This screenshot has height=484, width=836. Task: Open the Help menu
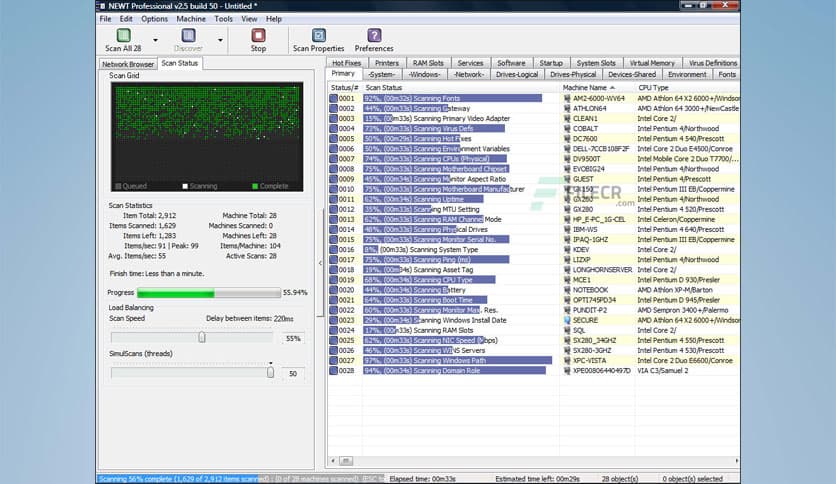tap(274, 19)
